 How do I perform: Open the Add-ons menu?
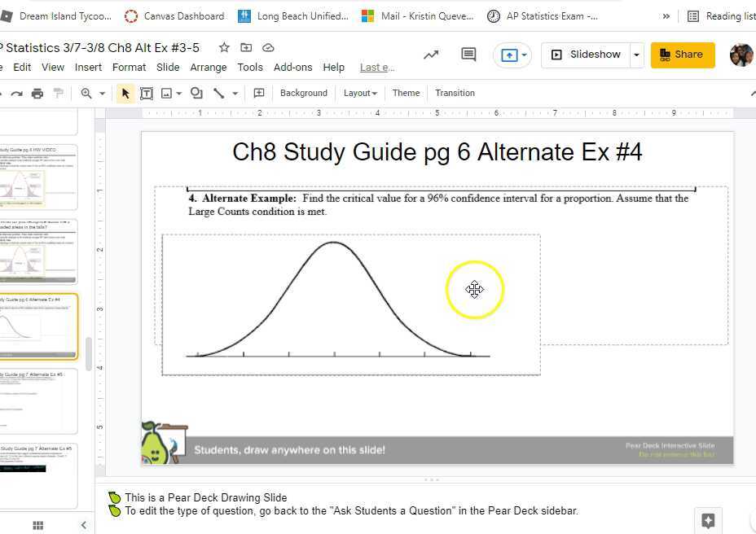coord(292,67)
